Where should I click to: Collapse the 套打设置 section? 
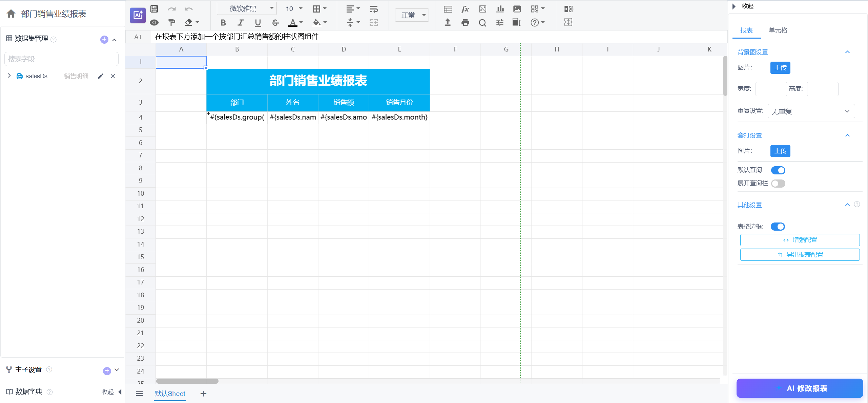[x=847, y=135]
